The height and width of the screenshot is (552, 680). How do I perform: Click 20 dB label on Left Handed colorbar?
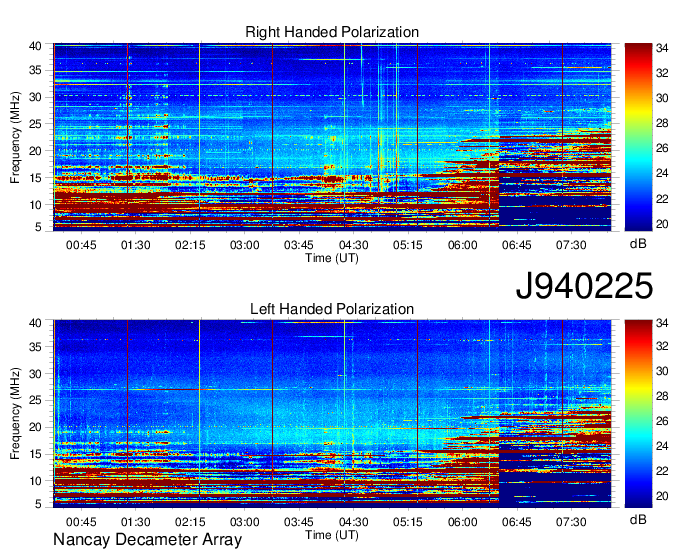(x=662, y=496)
